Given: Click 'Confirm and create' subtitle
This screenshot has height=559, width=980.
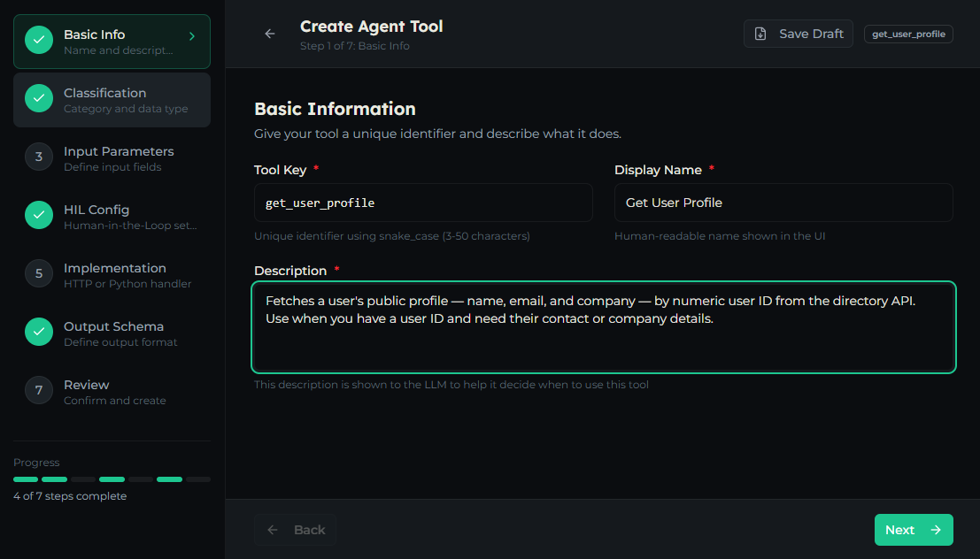Looking at the screenshot, I should [115, 401].
